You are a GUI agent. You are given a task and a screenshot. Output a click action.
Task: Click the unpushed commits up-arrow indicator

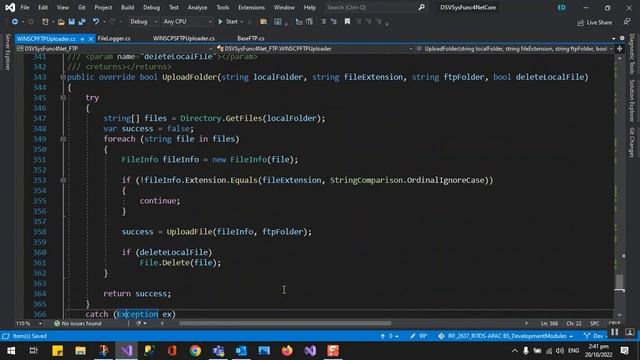pos(388,336)
